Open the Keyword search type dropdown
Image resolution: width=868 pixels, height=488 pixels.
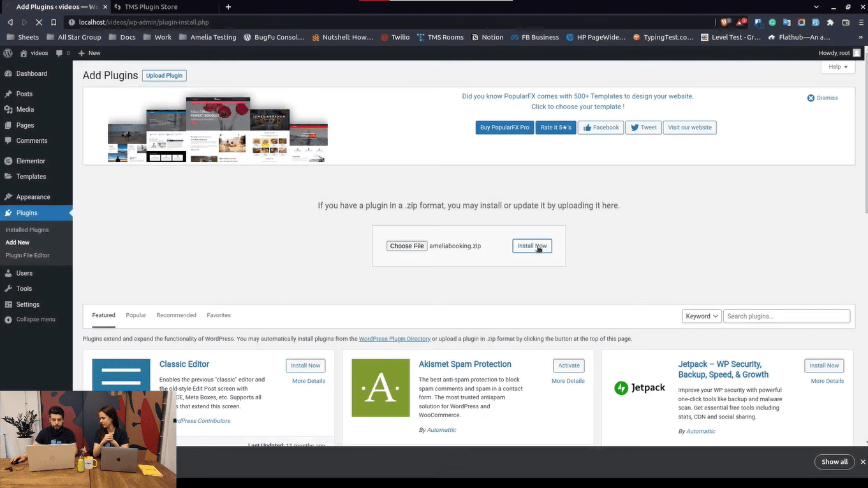(702, 316)
